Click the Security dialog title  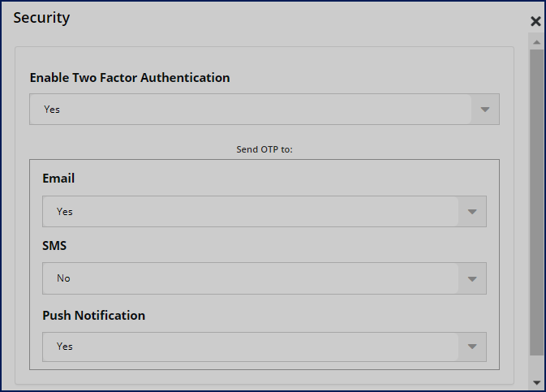pyautogui.click(x=41, y=18)
